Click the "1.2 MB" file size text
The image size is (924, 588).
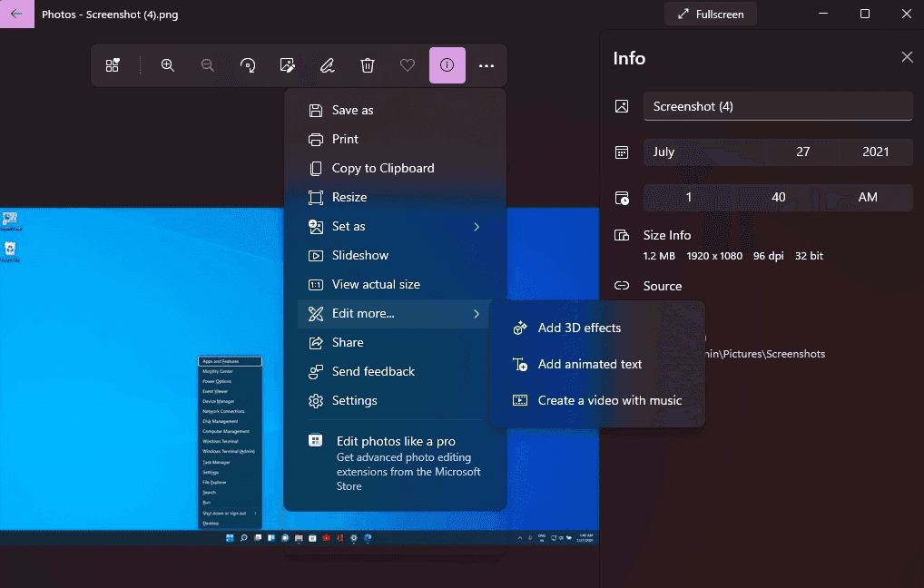(x=659, y=256)
